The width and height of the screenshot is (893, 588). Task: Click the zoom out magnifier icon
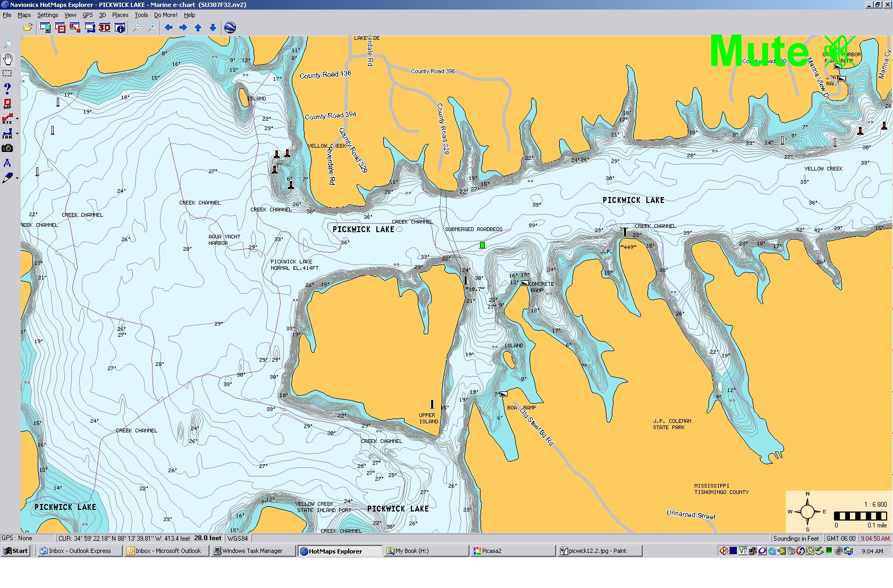click(137, 28)
